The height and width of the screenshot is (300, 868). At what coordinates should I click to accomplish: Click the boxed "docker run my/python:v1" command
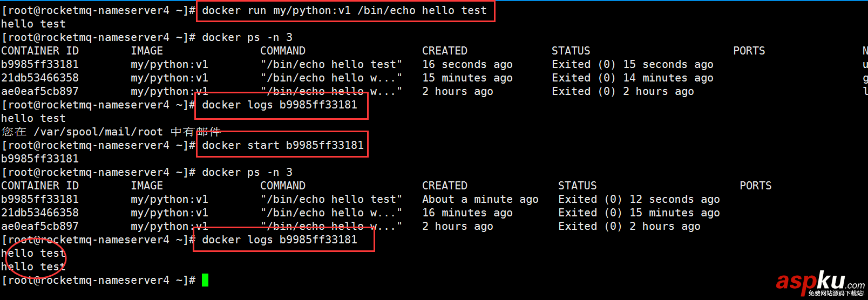tap(344, 11)
